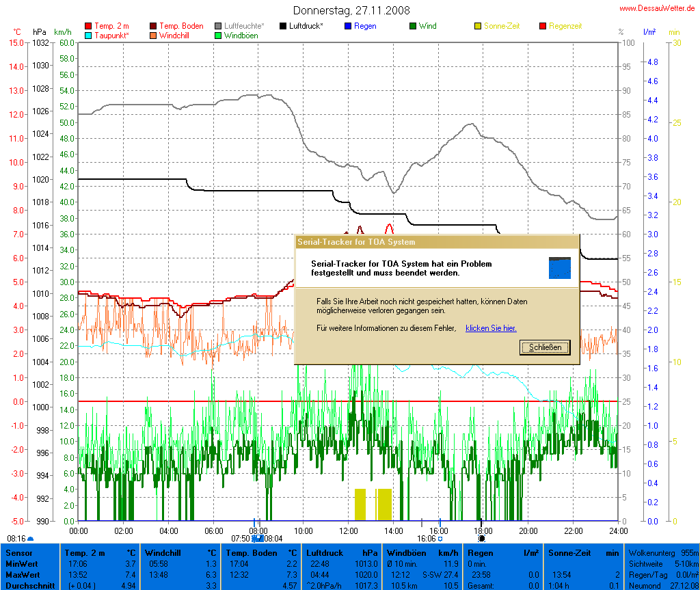Click the black Luftdruck legend swatch
The width and height of the screenshot is (700, 590).
[x=283, y=26]
